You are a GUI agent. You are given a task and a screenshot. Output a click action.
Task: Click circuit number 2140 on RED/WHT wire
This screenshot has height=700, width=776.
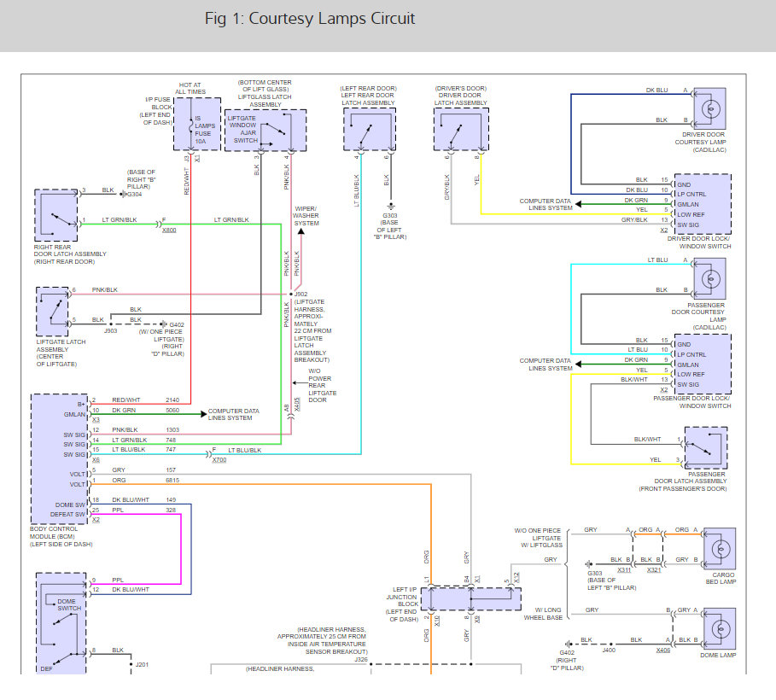pyautogui.click(x=172, y=400)
